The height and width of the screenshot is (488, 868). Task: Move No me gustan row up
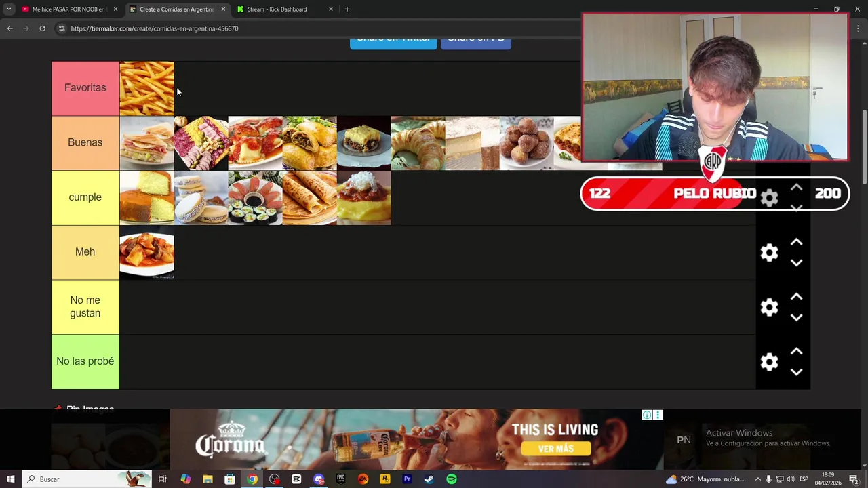[797, 297]
